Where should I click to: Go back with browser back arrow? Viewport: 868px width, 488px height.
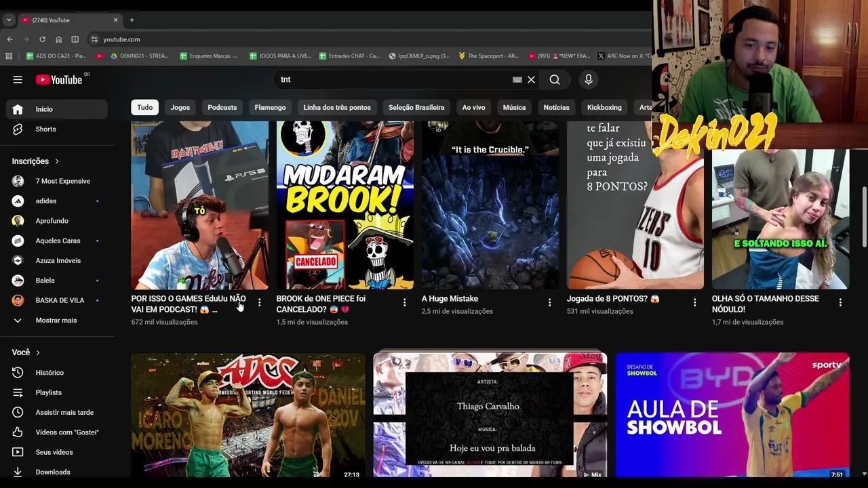coord(9,39)
